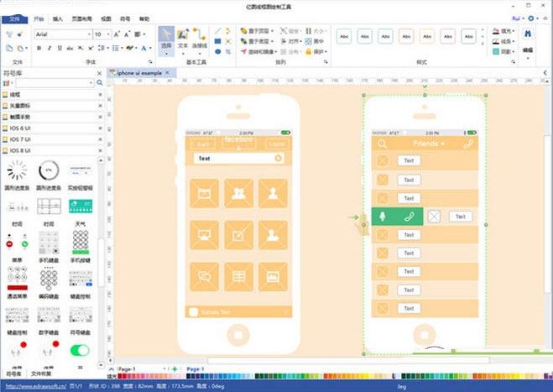
Task: Open the Shadow dropdown in styles
Action: point(503,51)
